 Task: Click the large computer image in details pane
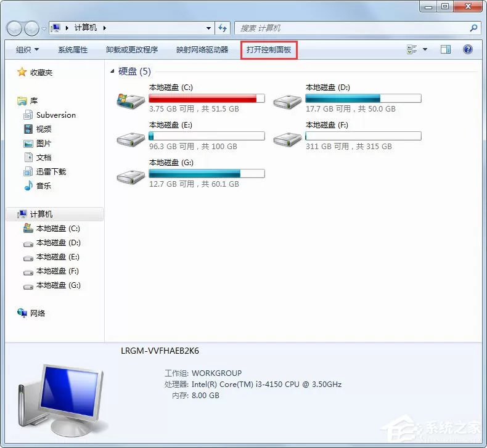coord(61,400)
